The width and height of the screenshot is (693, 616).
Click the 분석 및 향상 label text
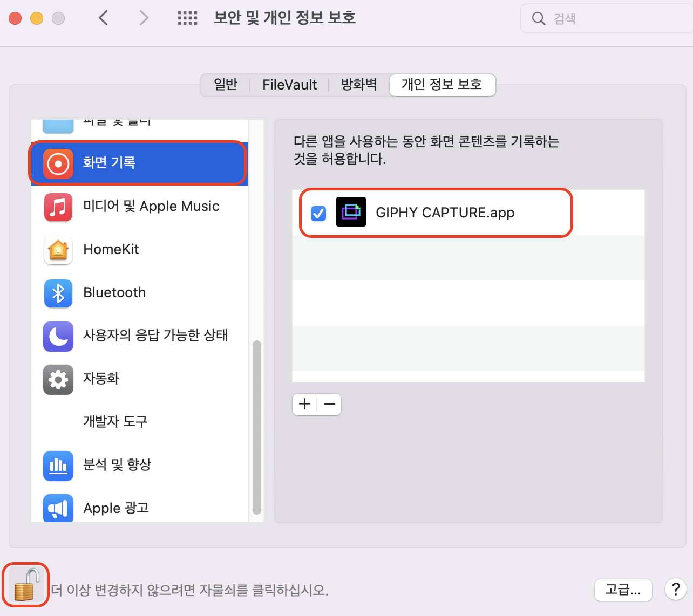tap(117, 464)
